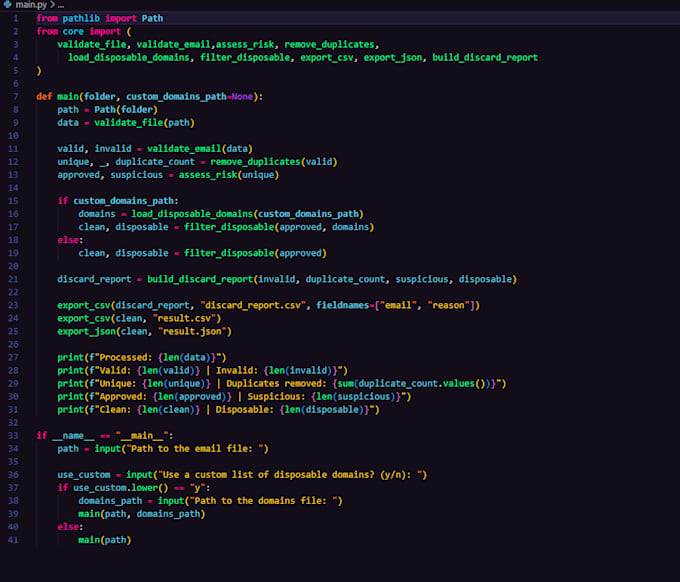
Task: Click 'if custom_domains_path:' on line 15
Action: coord(118,201)
